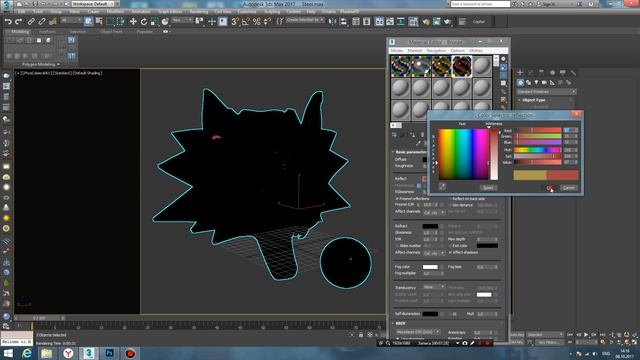Activate the Select and Rotate tool

(144, 22)
